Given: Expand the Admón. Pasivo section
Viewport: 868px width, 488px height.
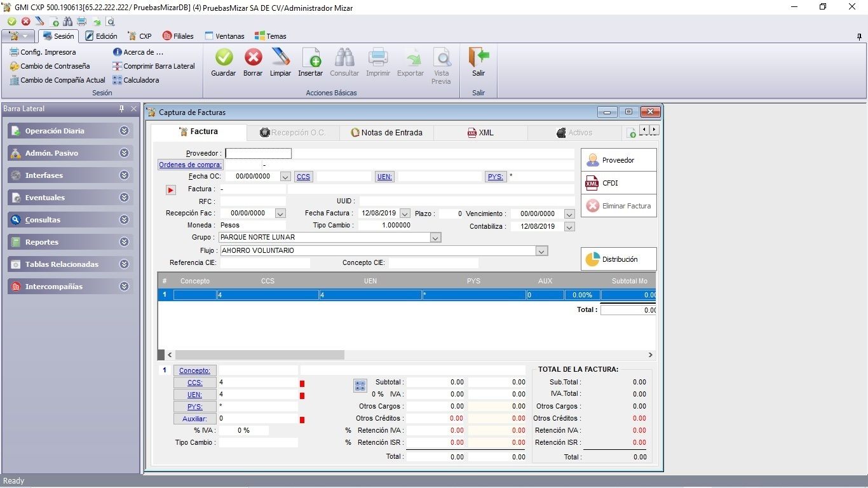Looking at the screenshot, I should [124, 153].
